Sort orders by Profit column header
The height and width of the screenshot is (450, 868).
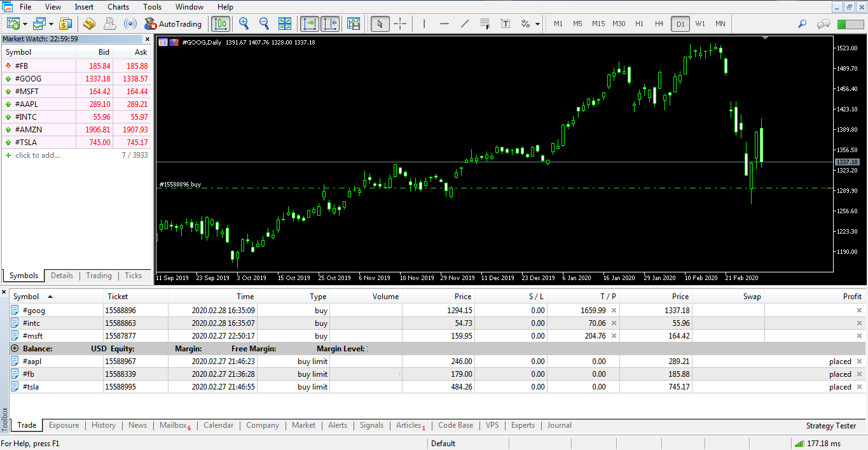815,297
